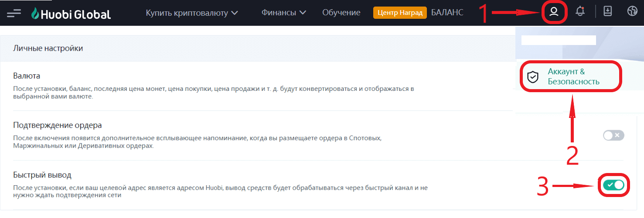Open language settings via the globe icon
Viewport: 644px width, 218px height.
tap(632, 12)
